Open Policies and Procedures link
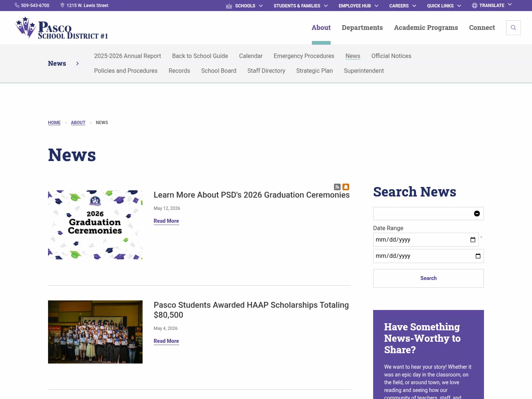Screen dimensions: 532x399 [126, 71]
